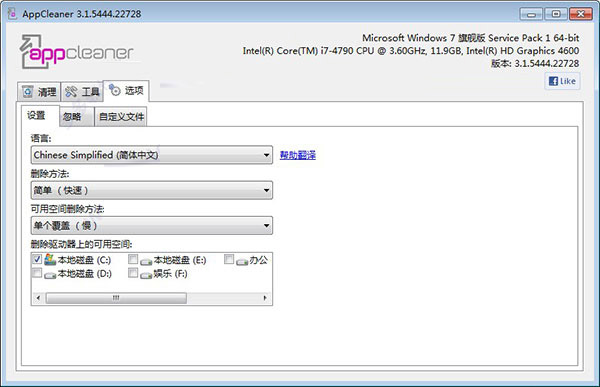Click the E: drive disk icon

146,262
